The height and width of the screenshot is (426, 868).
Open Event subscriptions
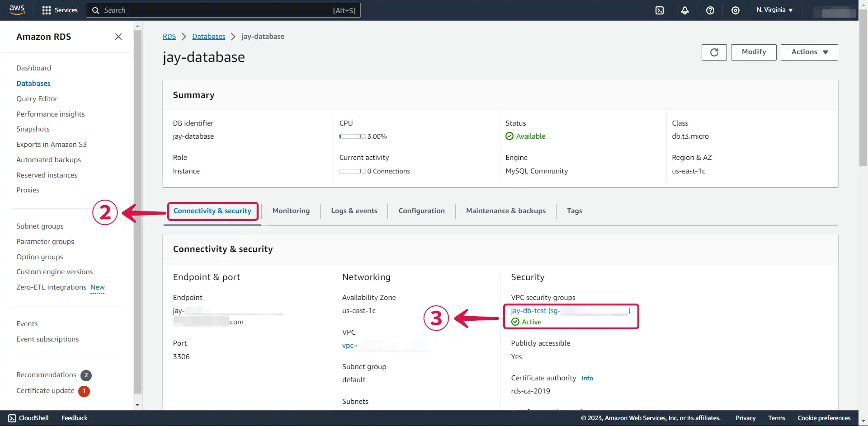coord(47,339)
